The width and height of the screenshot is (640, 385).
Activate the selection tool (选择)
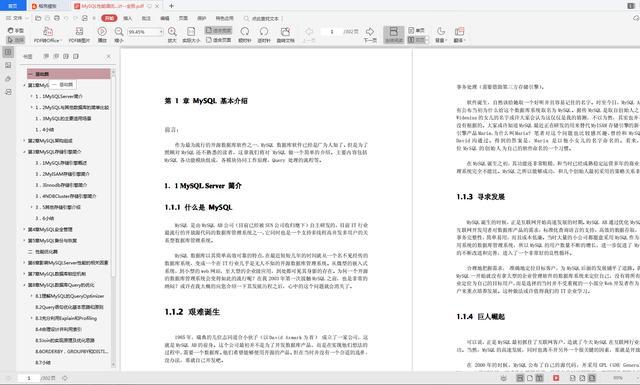(x=16, y=40)
